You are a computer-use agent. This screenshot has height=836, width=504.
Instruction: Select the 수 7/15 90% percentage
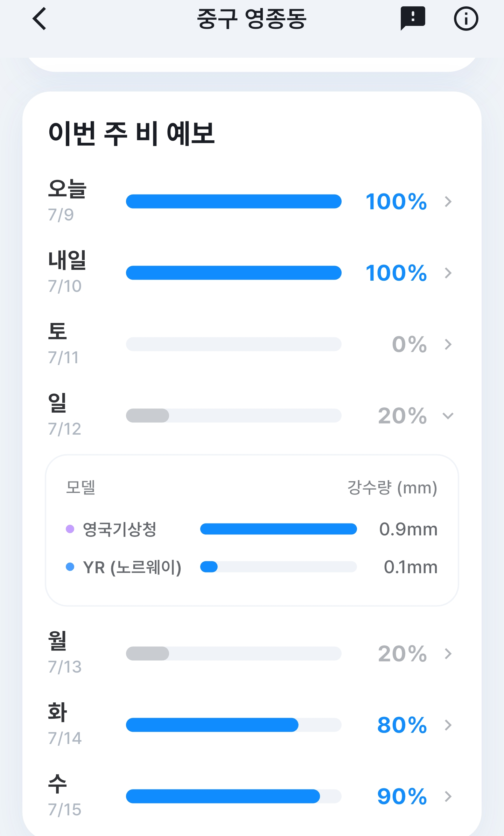[x=402, y=796]
